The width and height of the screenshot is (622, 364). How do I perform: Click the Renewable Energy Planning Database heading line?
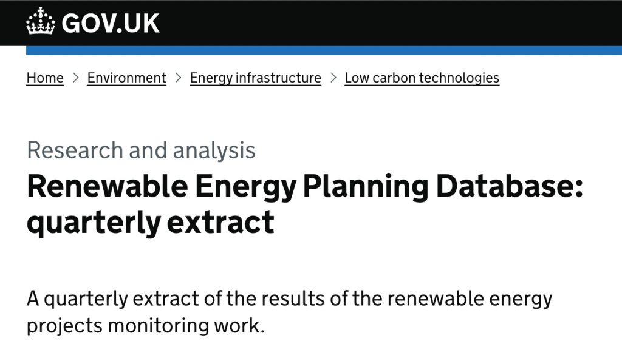(305, 186)
